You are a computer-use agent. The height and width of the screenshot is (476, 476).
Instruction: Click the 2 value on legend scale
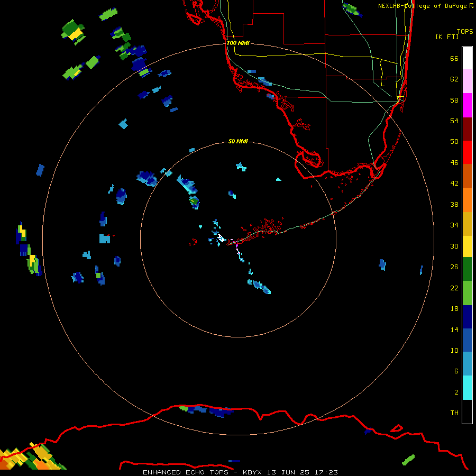click(x=456, y=392)
